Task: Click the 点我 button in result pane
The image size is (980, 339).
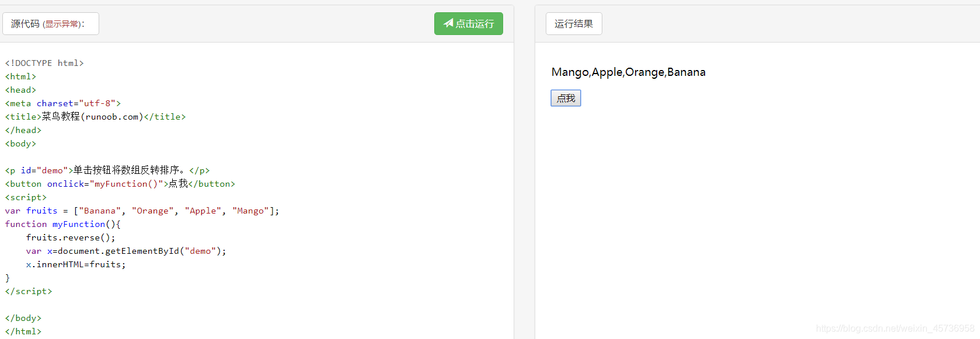Action: pyautogui.click(x=566, y=98)
